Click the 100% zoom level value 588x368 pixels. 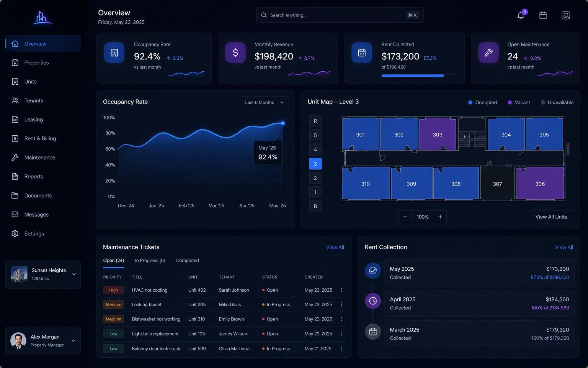(x=423, y=217)
